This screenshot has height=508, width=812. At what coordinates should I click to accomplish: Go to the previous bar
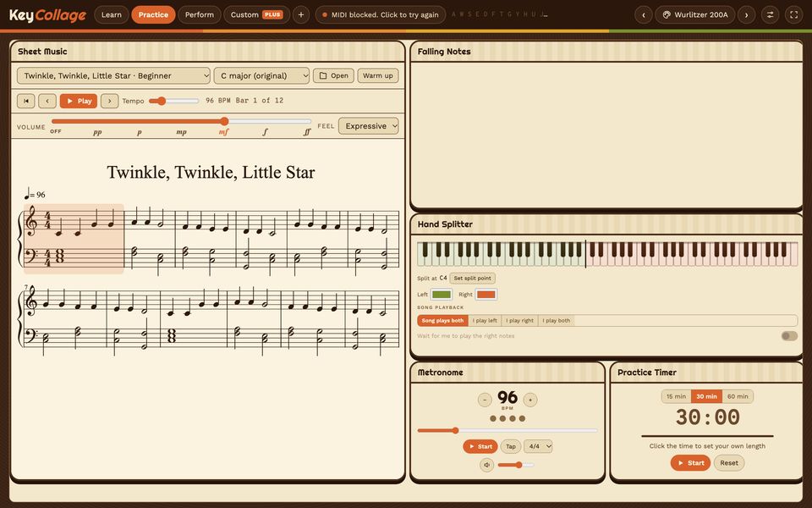pyautogui.click(x=47, y=101)
